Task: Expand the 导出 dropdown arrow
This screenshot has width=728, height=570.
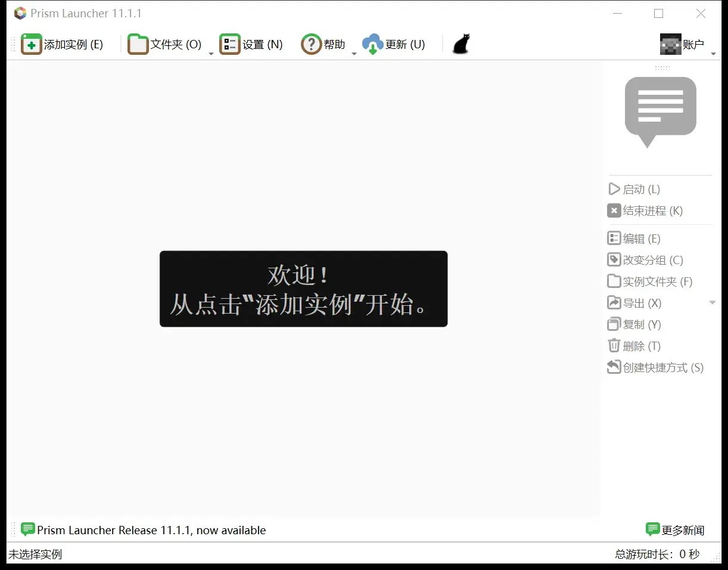Action: pos(712,303)
